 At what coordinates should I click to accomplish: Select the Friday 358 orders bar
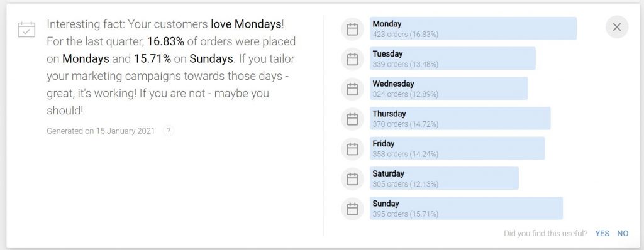click(457, 148)
